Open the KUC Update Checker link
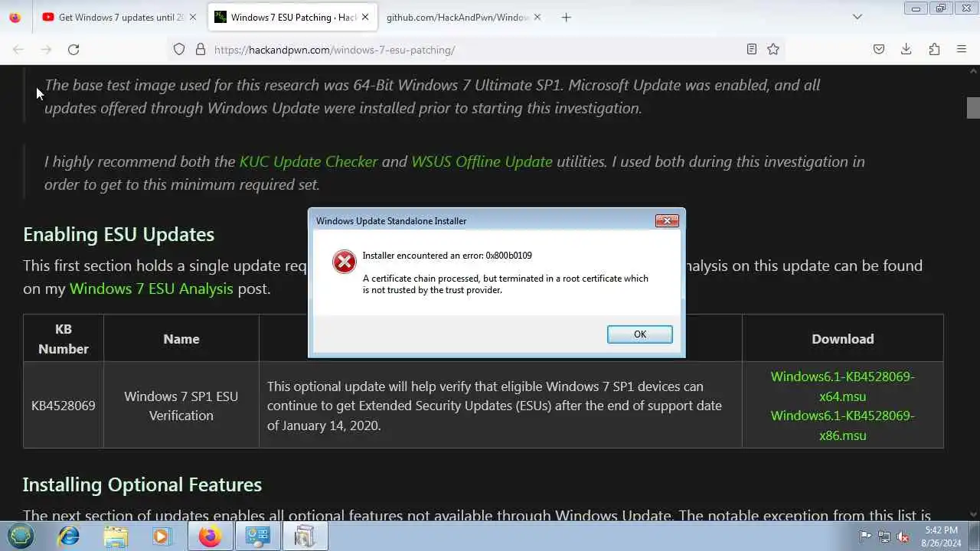Viewport: 980px width, 551px height. 309,161
